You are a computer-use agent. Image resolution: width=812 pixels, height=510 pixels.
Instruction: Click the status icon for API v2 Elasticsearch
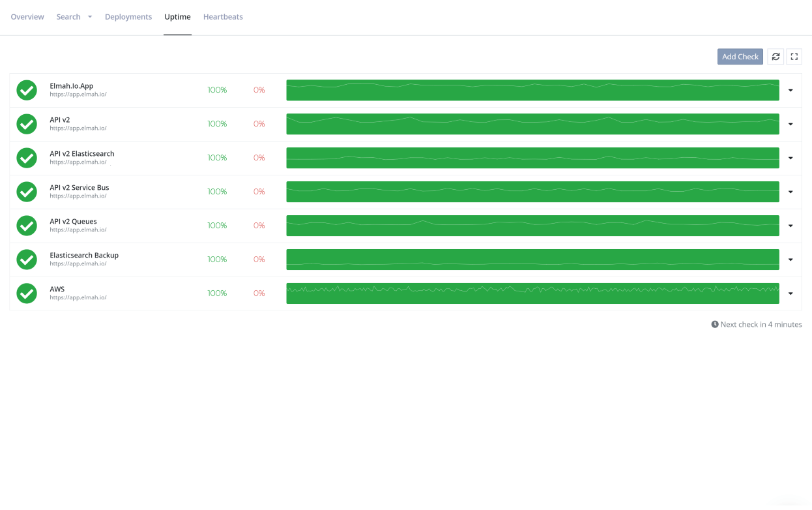[27, 158]
